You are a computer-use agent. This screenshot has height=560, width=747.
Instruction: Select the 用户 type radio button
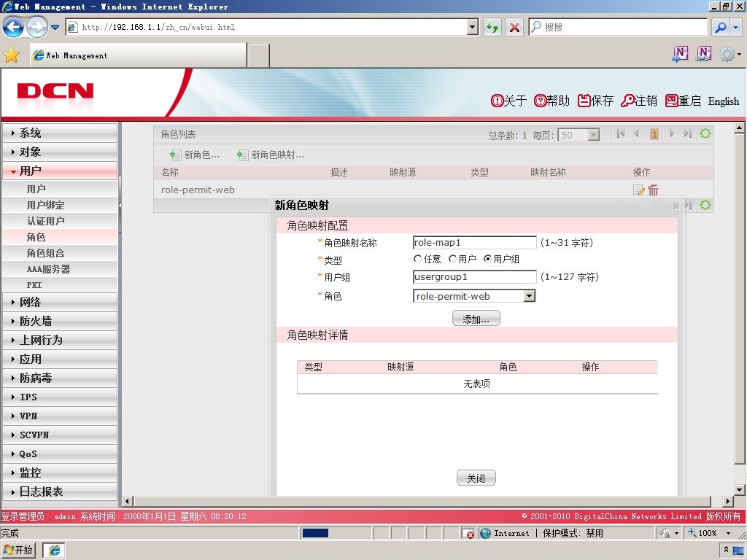(x=452, y=259)
